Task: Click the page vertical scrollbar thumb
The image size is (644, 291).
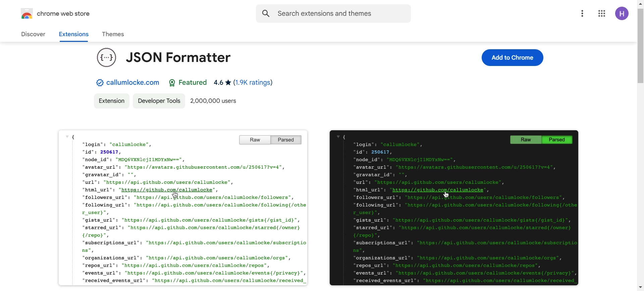Action: 641,46
